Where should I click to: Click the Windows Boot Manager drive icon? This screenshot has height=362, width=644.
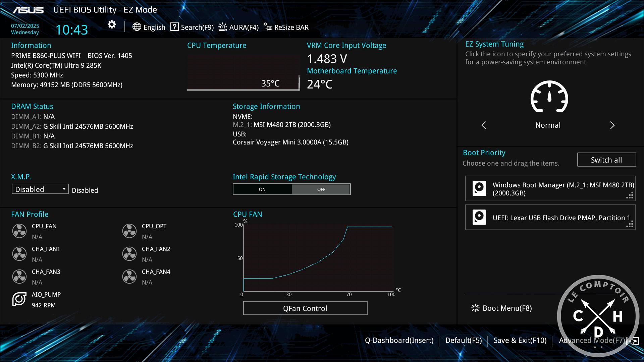pyautogui.click(x=479, y=188)
